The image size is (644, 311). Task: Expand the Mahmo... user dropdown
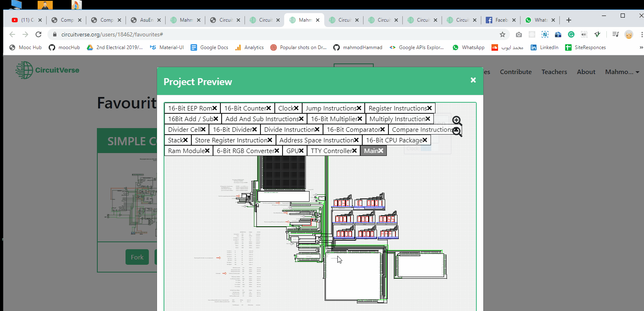pyautogui.click(x=622, y=72)
